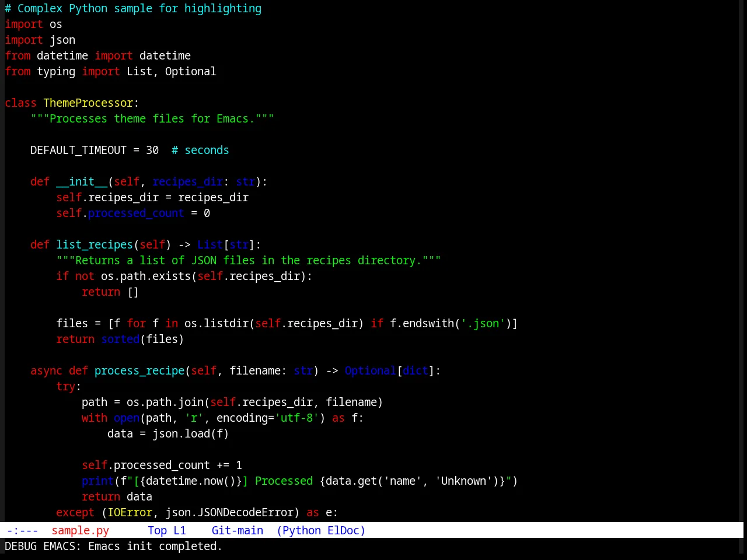Click the Optional[dict] return type
Image resolution: width=747 pixels, height=560 pixels.
point(389,371)
